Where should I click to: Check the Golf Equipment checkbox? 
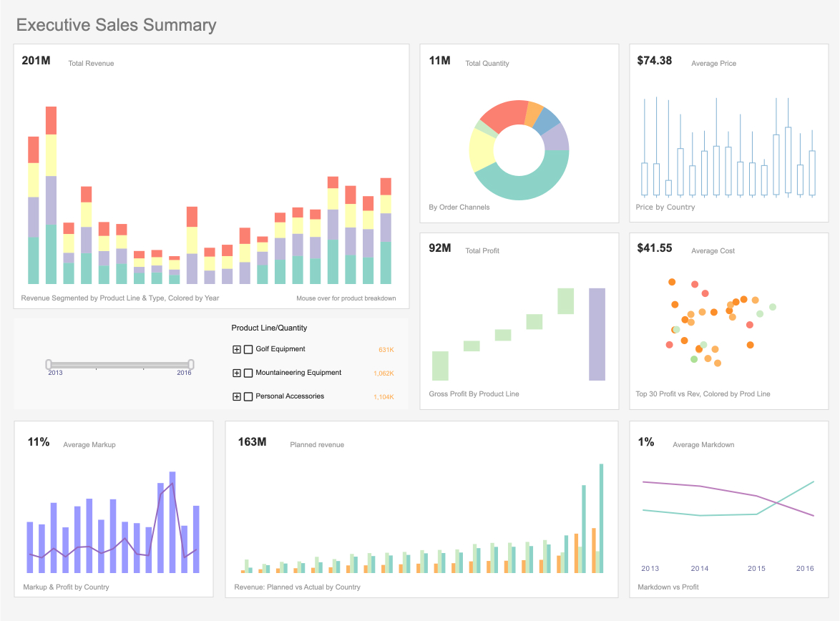pos(248,349)
